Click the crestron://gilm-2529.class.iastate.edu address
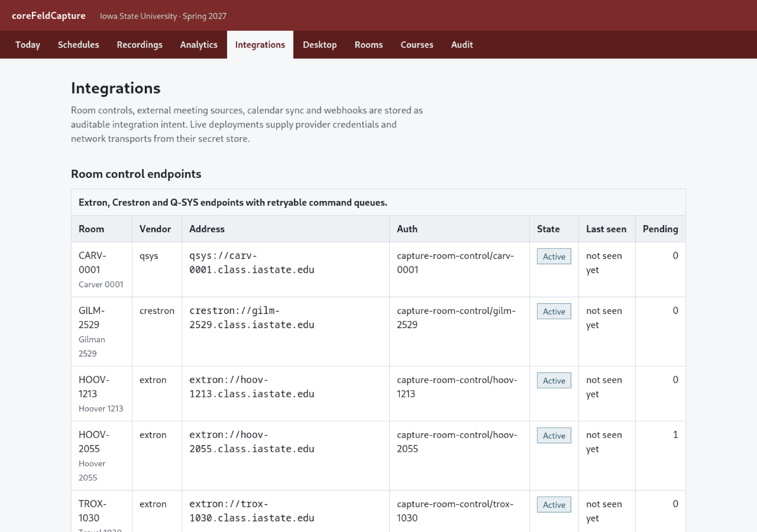Image resolution: width=757 pixels, height=532 pixels. point(252,317)
